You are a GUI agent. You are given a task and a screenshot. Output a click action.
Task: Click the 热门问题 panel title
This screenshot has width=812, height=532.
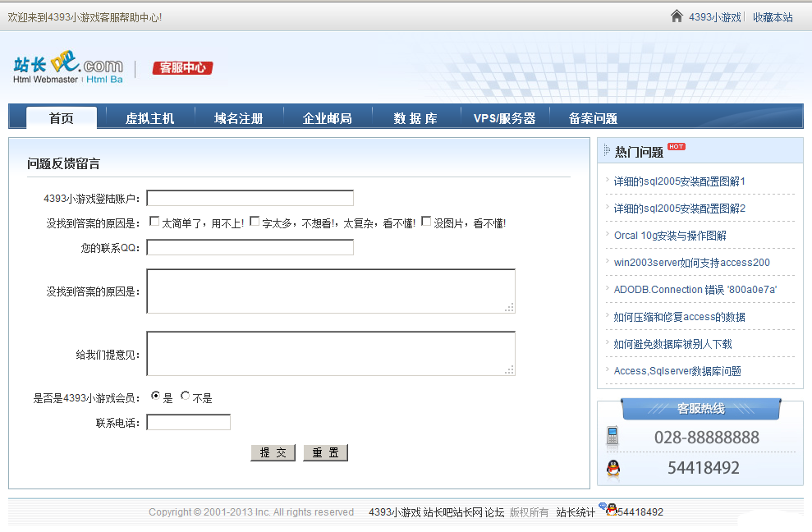pyautogui.click(x=639, y=152)
